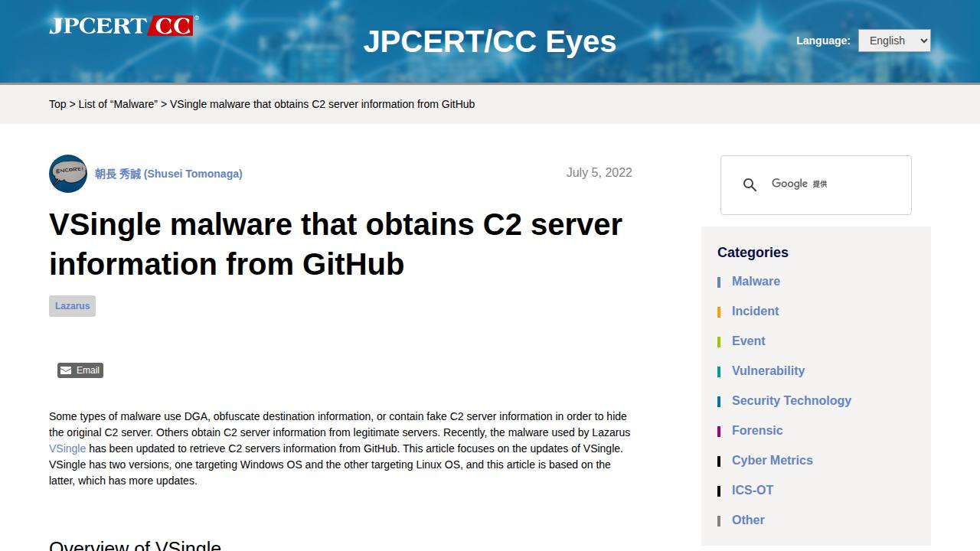Open the Security Technology category
The image size is (980, 551).
click(791, 401)
